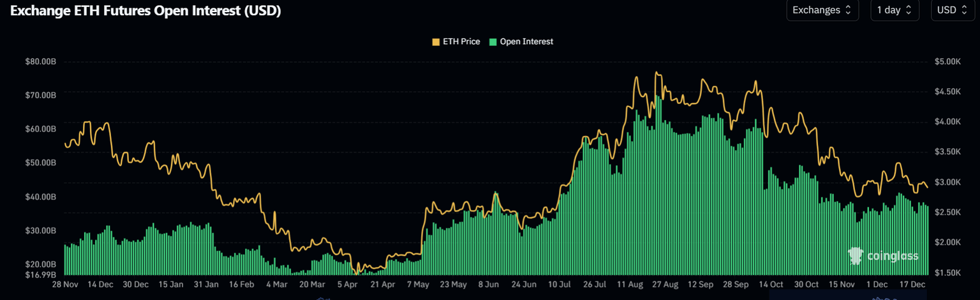980x300 pixels.
Task: Click the 14 Oct date label
Action: pyautogui.click(x=771, y=284)
